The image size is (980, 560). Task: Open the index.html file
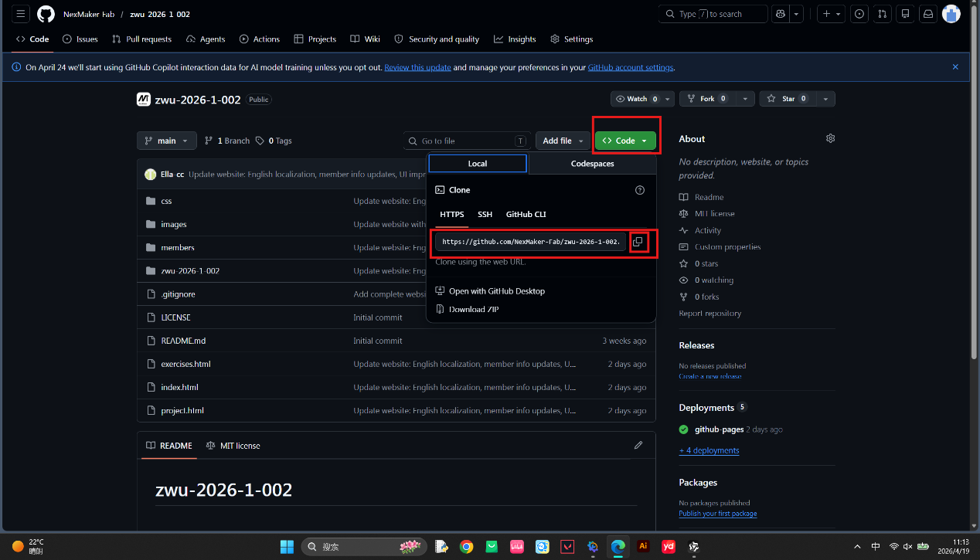coord(179,387)
